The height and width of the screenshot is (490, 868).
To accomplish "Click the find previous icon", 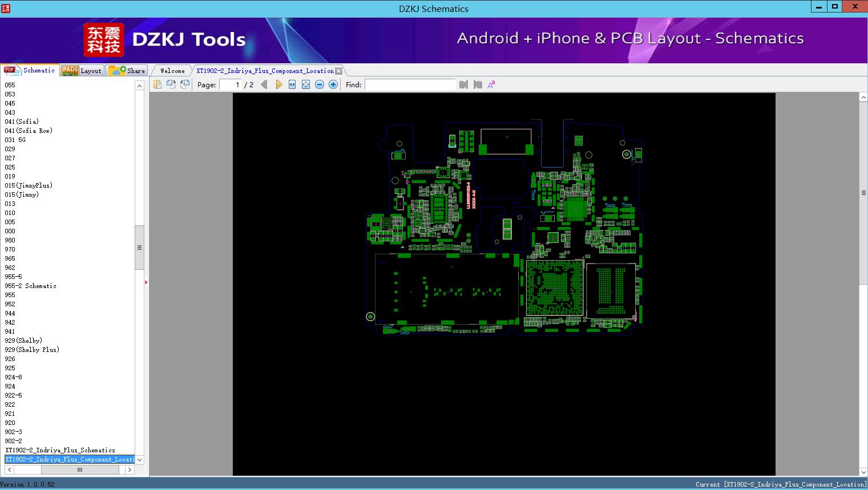I will (x=463, y=84).
